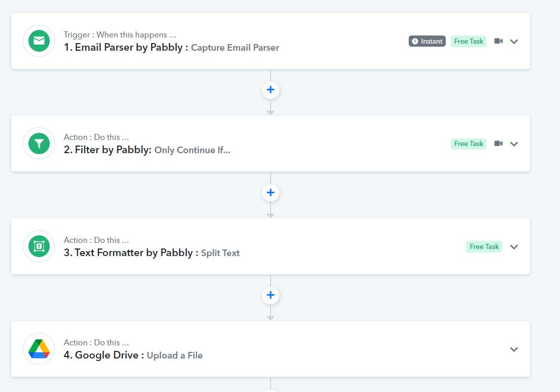Click 'Trigger : When this happens ...' label
The height and width of the screenshot is (392, 560).
(x=120, y=34)
